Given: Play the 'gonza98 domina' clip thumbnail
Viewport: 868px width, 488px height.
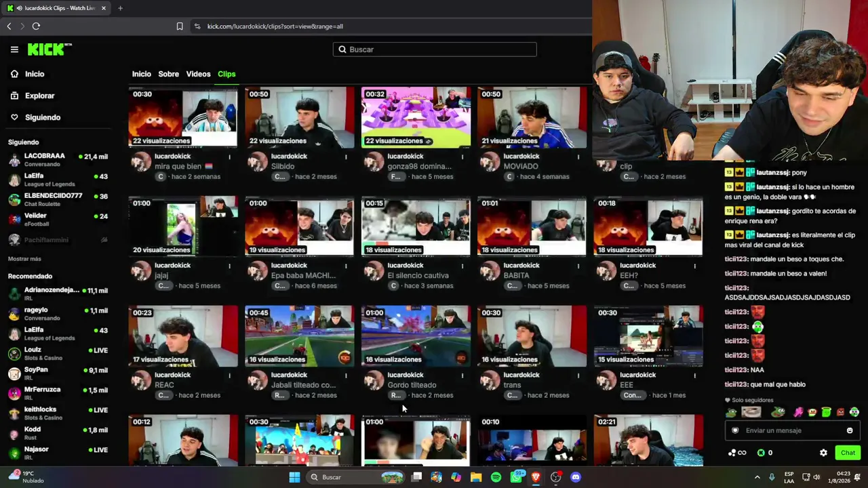Looking at the screenshot, I should (x=416, y=117).
